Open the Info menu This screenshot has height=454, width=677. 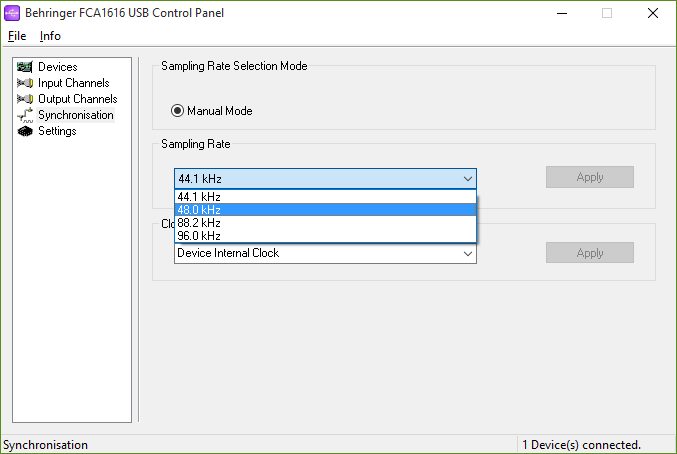click(50, 36)
